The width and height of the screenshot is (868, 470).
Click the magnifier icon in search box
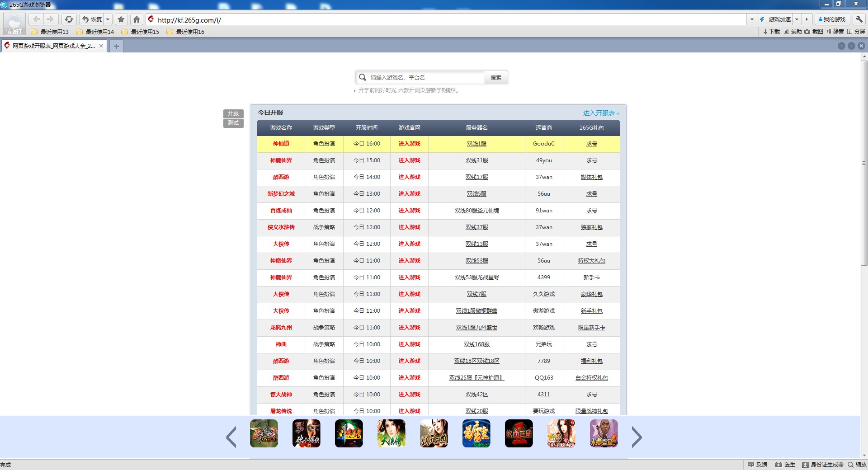pyautogui.click(x=363, y=77)
